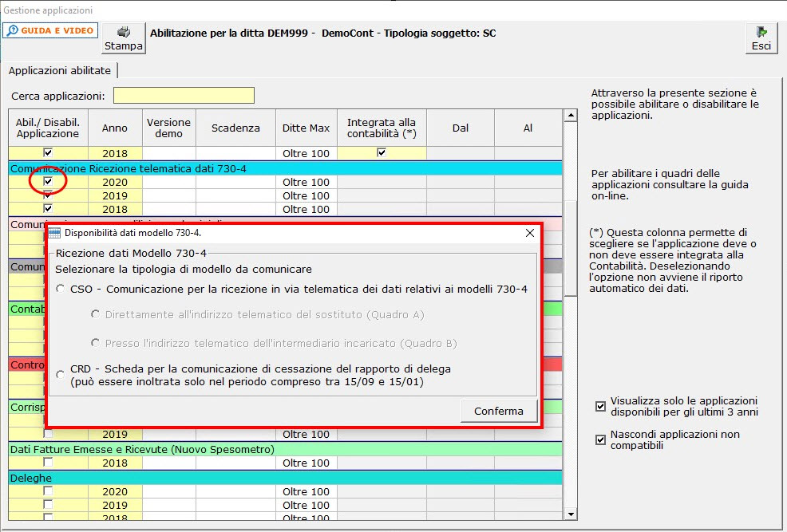
Task: Select Comunicazione Ricezione telematica dati 730-4 group row
Action: tap(285, 168)
